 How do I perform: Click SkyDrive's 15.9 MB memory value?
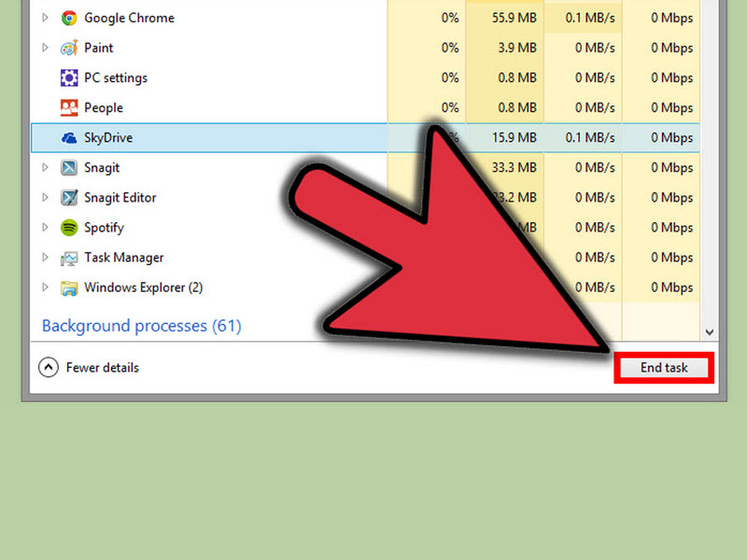point(514,137)
